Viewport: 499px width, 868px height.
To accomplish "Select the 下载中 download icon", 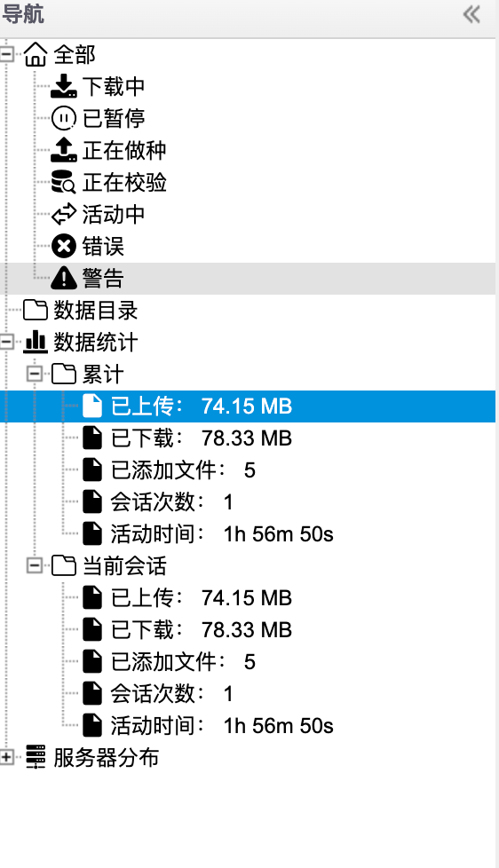I will click(64, 86).
